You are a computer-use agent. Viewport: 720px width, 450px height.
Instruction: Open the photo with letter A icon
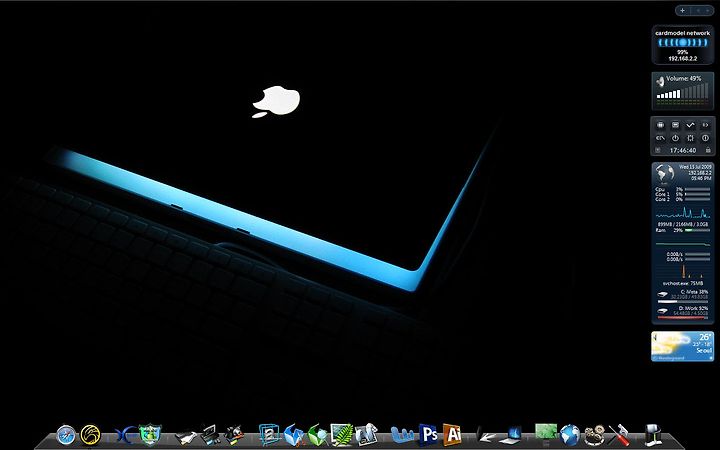366,434
